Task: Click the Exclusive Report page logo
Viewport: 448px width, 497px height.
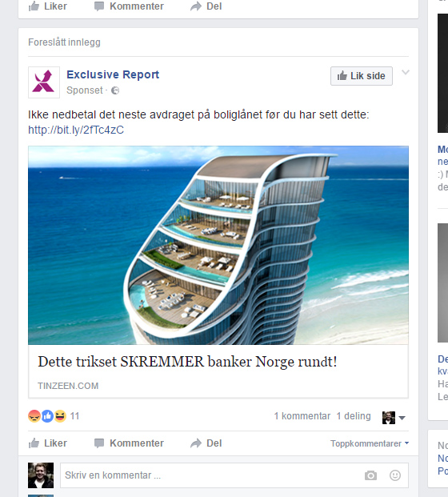Action: (44, 82)
